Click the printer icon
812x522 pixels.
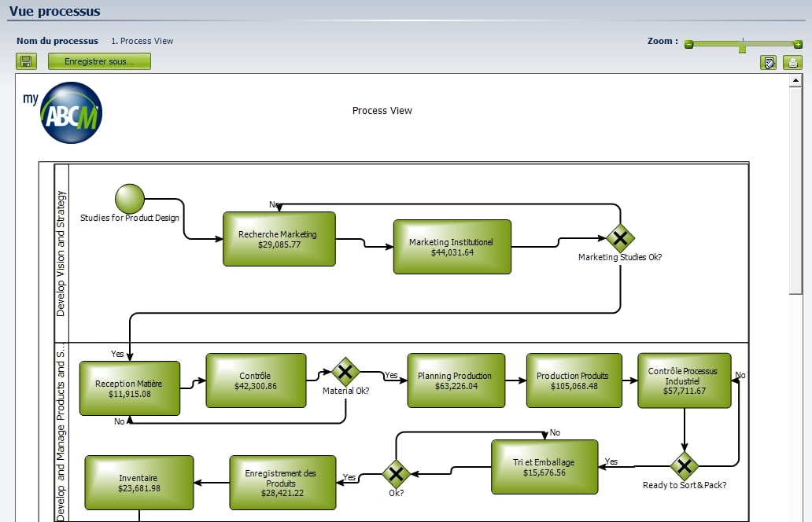point(793,63)
